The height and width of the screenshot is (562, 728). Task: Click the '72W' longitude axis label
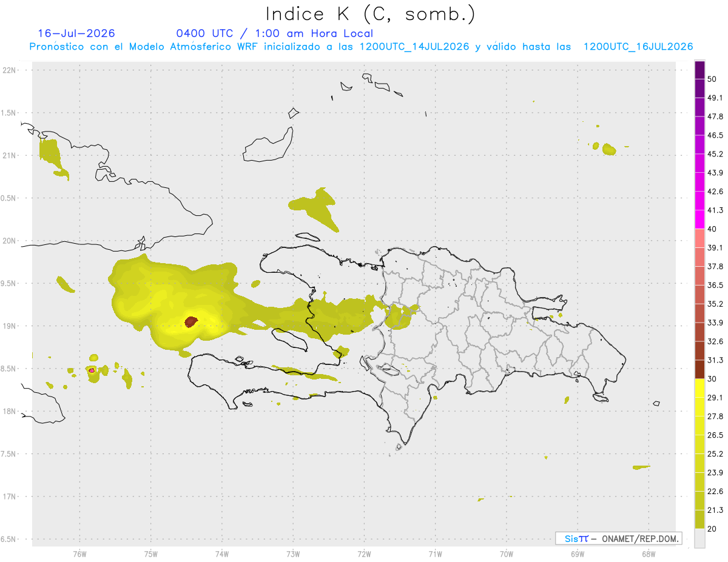coord(364,554)
